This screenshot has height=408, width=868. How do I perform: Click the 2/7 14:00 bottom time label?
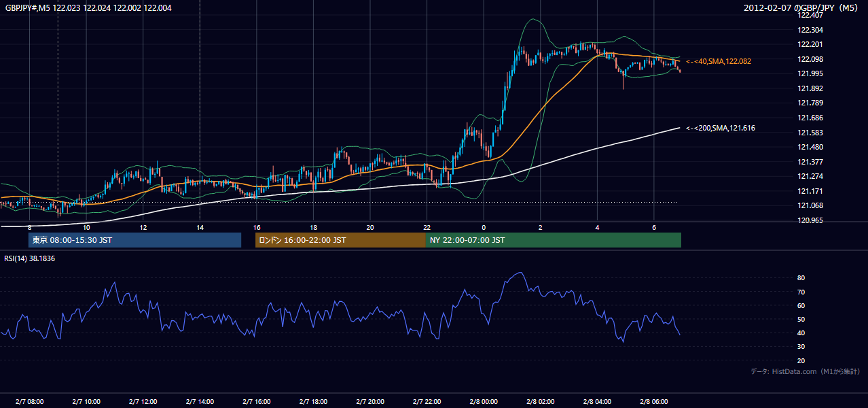200,401
